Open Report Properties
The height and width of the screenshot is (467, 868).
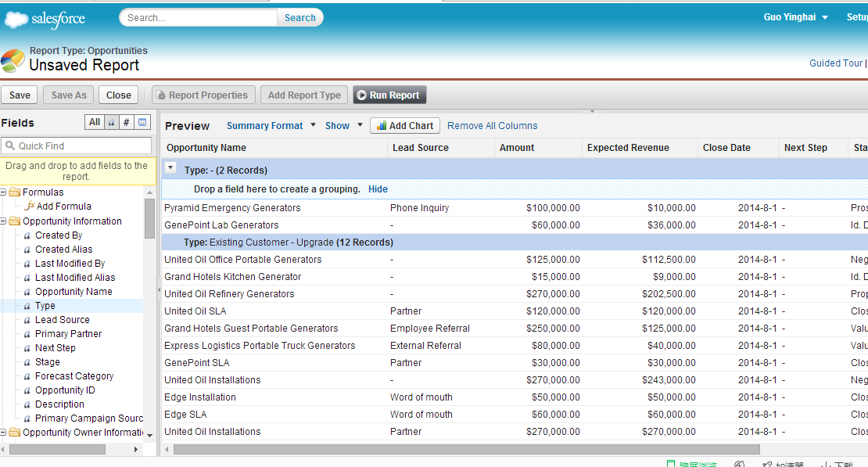(x=203, y=95)
